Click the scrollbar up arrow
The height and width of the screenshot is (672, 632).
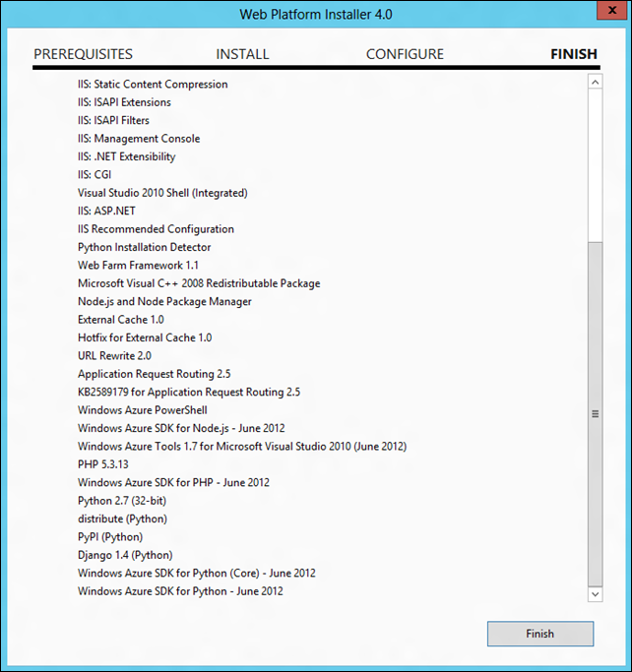[596, 82]
